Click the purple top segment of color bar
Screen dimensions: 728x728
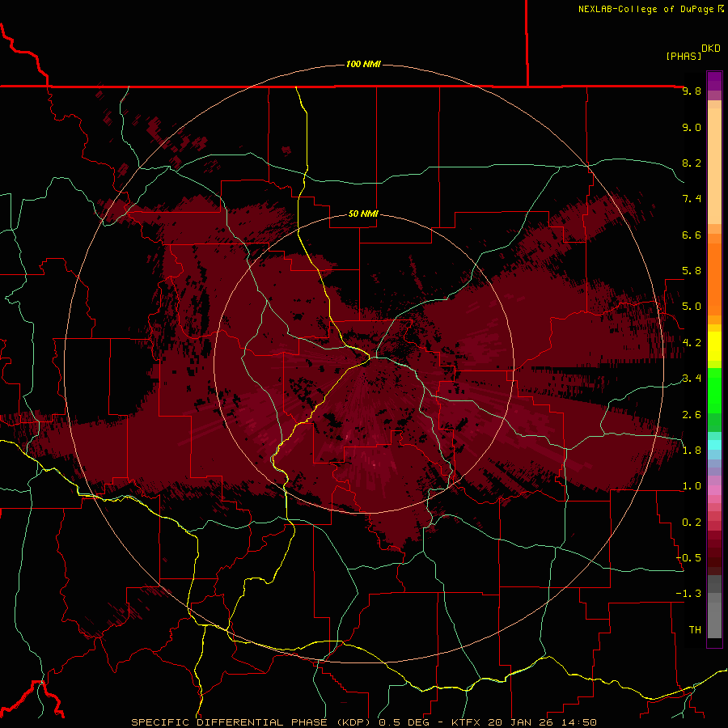pyautogui.click(x=714, y=81)
